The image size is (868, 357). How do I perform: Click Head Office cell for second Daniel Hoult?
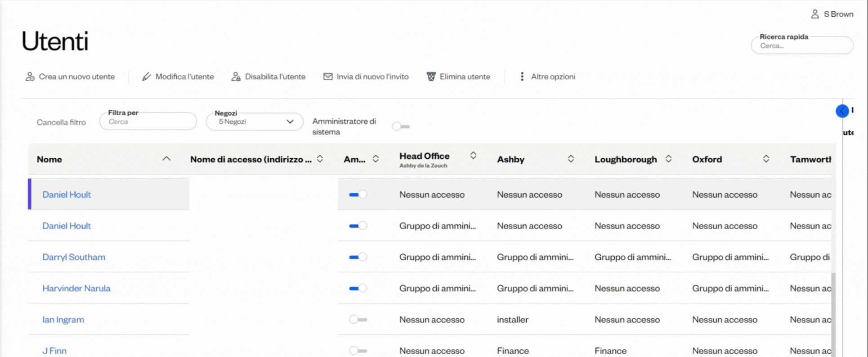point(438,226)
